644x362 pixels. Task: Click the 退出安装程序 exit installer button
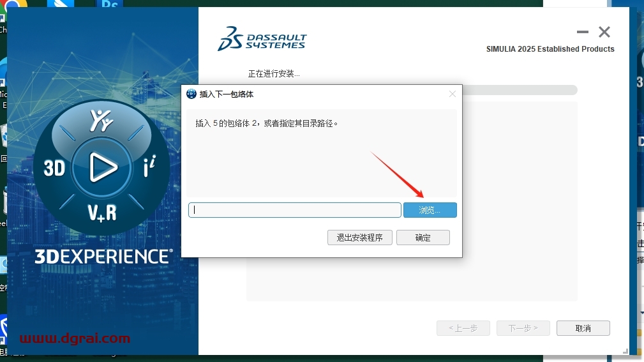pyautogui.click(x=359, y=238)
